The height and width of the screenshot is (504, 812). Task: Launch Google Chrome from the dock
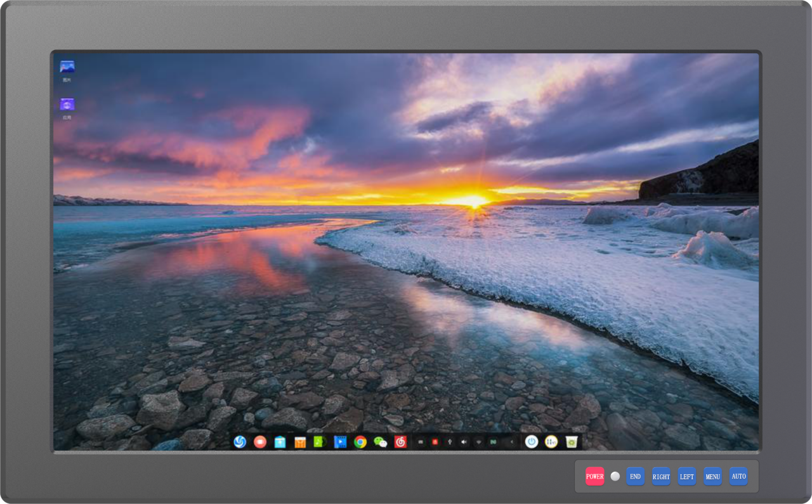tap(360, 442)
